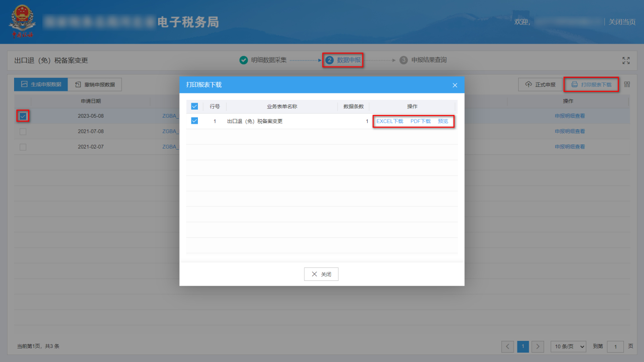Open the 10 条/页 page size dropdown

tap(568, 347)
